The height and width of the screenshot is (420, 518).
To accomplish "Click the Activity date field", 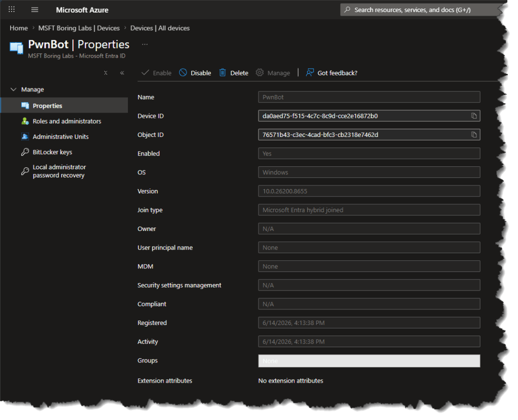I will pos(369,342).
